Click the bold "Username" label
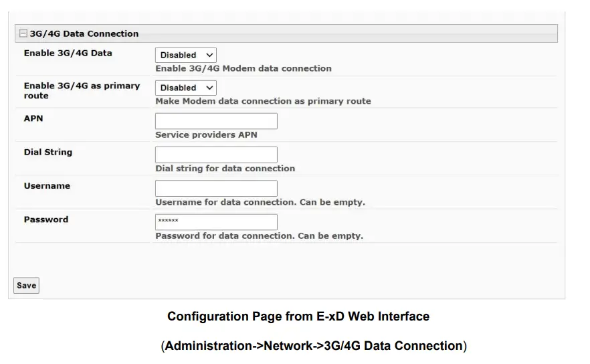The width and height of the screenshot is (590, 364). pyautogui.click(x=47, y=185)
